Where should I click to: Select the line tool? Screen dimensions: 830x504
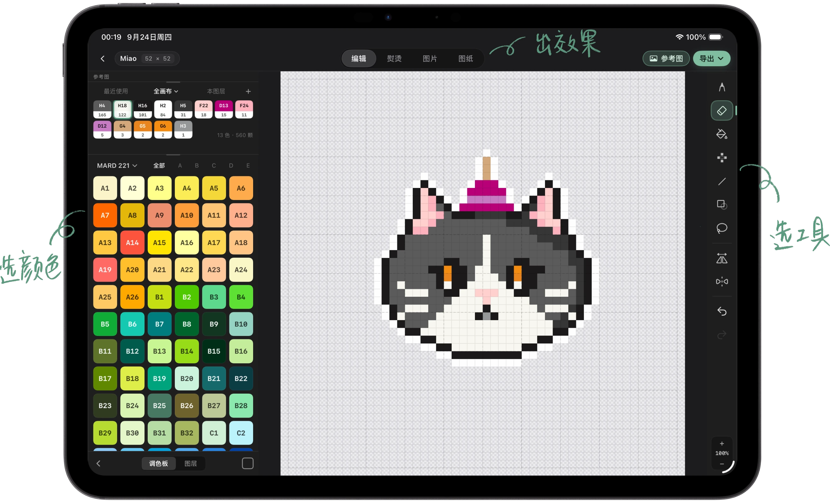[721, 181]
